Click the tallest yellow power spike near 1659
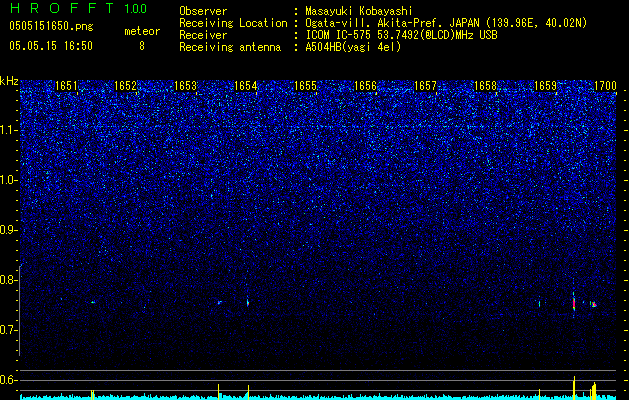Viewport: 629px width, 400px height. pyautogui.click(x=574, y=388)
